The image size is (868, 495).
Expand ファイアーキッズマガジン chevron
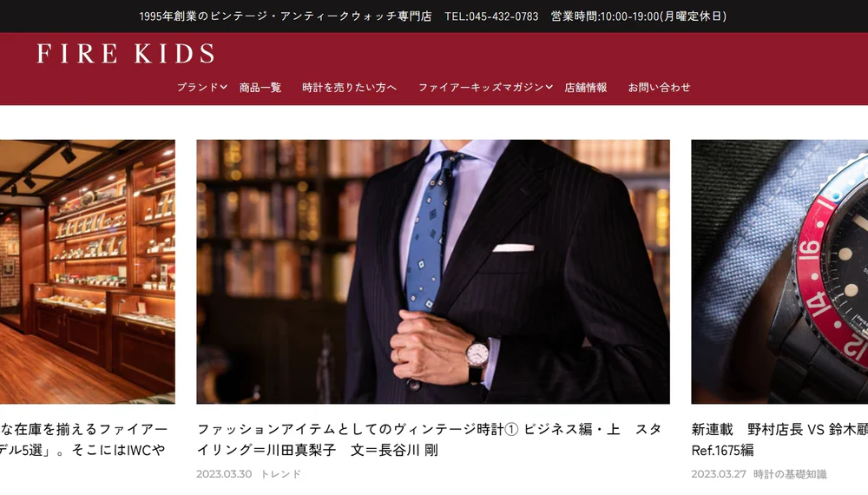pyautogui.click(x=549, y=87)
